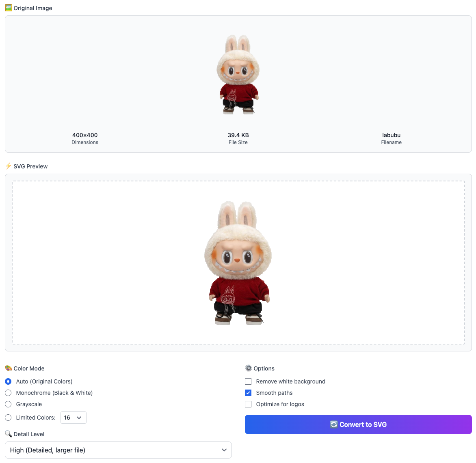This screenshot has height=463, width=476.
Task: Enable Optimize for logos checkbox
Action: [248, 404]
